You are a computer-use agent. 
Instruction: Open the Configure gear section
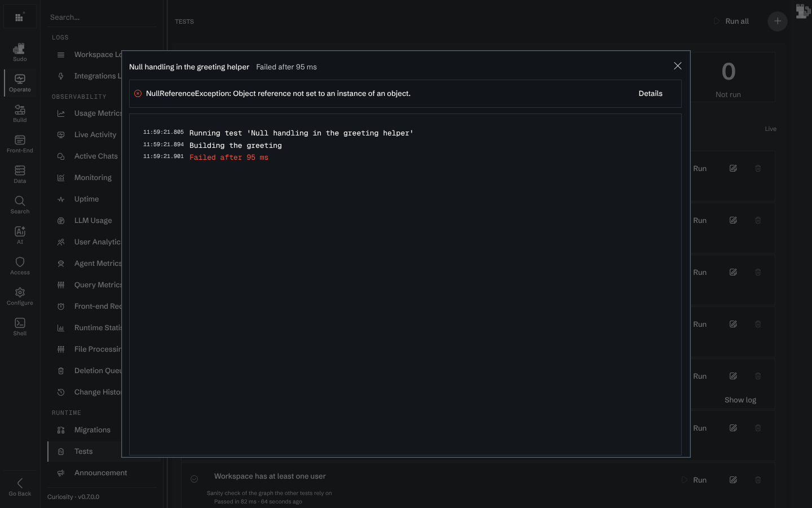[x=20, y=296]
